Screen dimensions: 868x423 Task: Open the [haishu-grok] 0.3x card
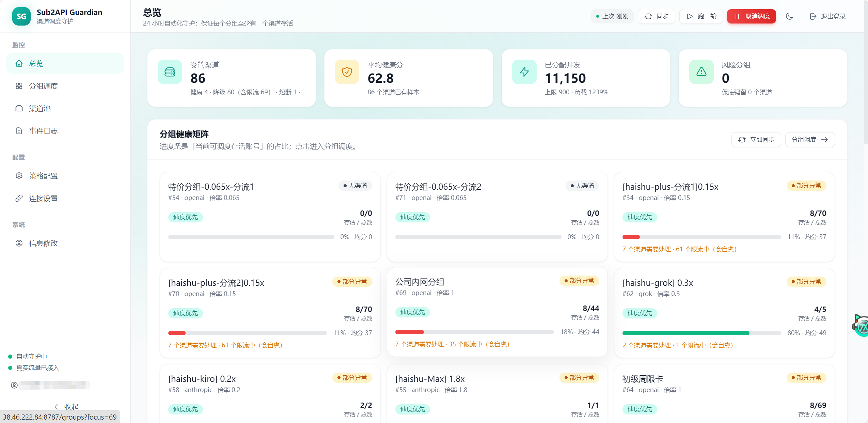[x=724, y=313]
